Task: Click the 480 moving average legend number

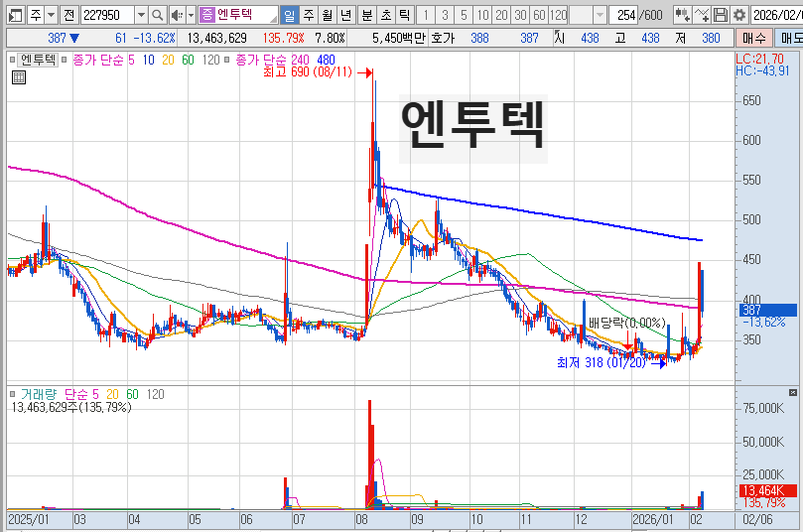Action: [326, 60]
